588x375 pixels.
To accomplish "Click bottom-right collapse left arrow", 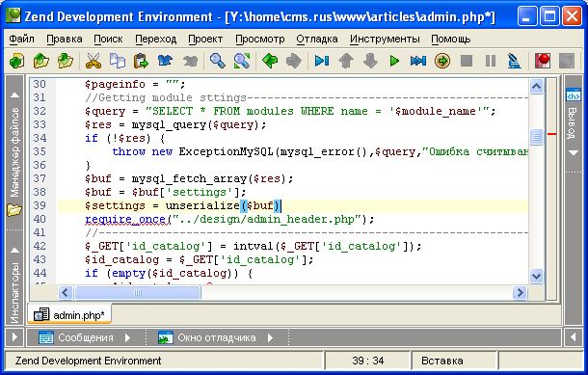I will point(574,337).
